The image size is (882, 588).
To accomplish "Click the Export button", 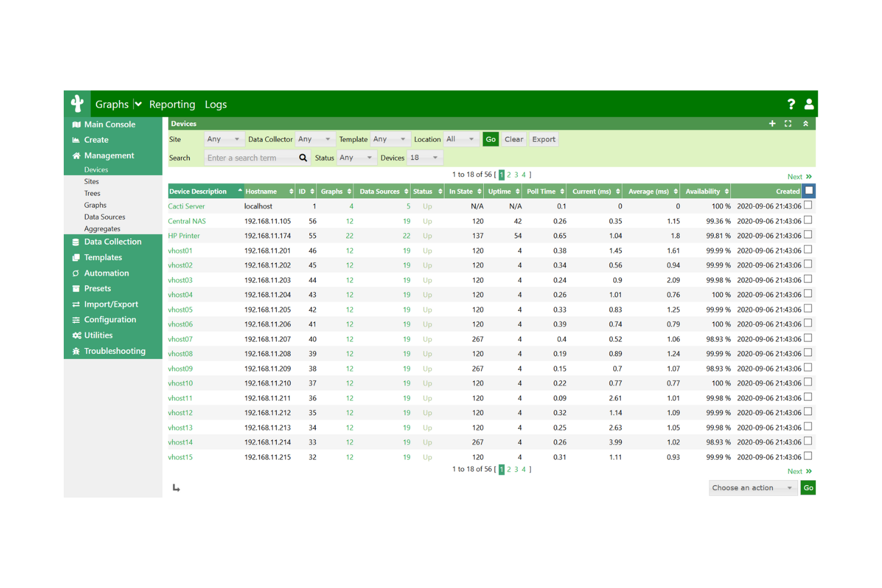I will point(543,139).
